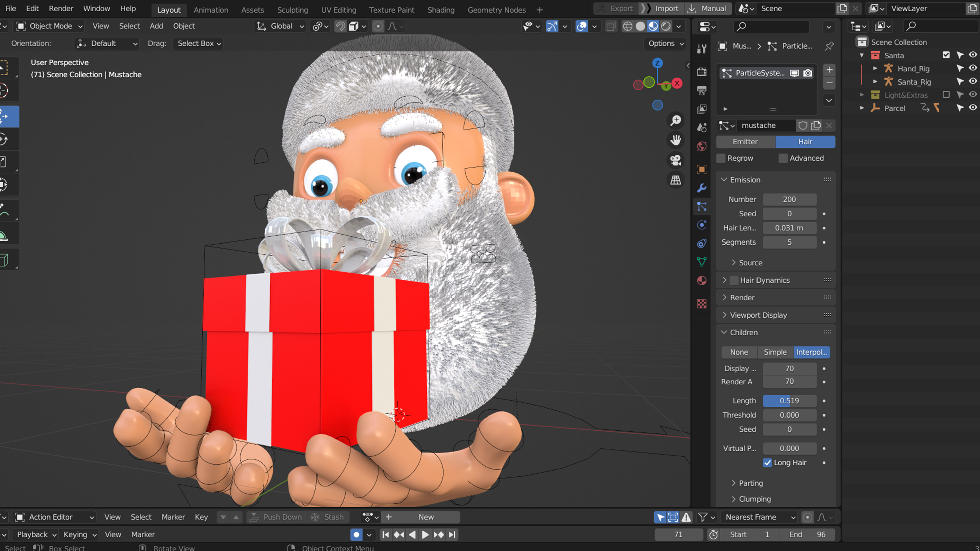Open the Physics properties tab

pos(702,225)
